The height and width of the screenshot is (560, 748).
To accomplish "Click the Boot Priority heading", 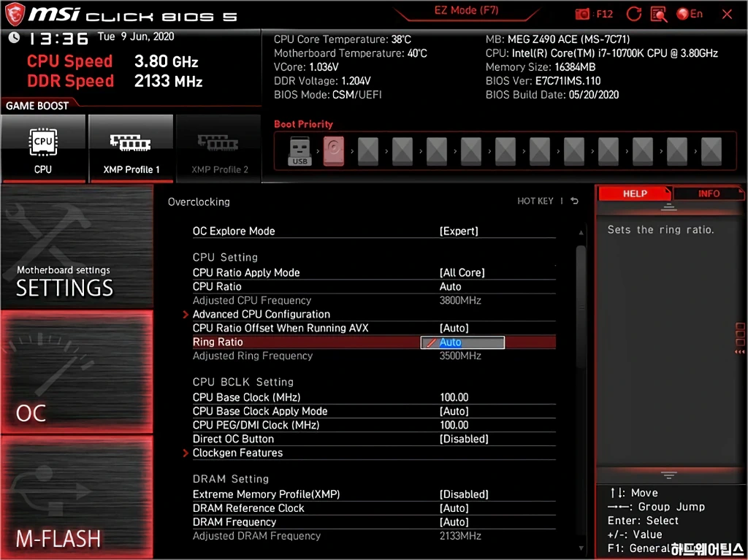I will tap(303, 124).
